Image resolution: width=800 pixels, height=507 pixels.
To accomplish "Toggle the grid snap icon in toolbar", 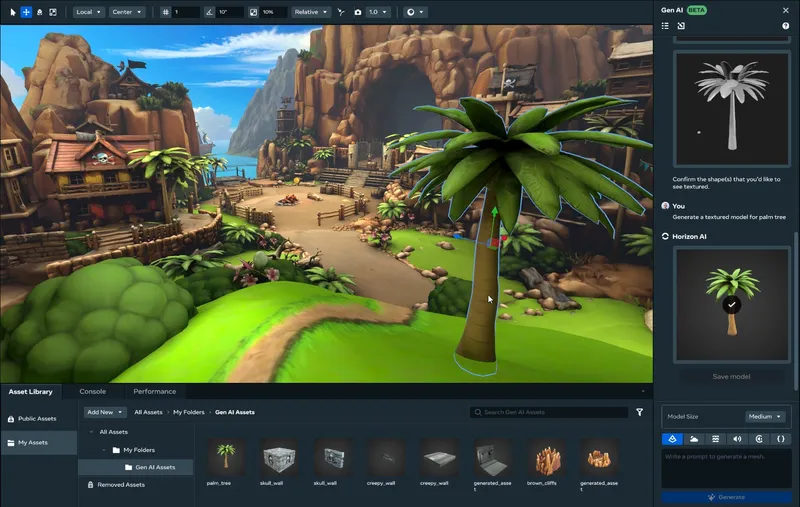I will point(166,12).
